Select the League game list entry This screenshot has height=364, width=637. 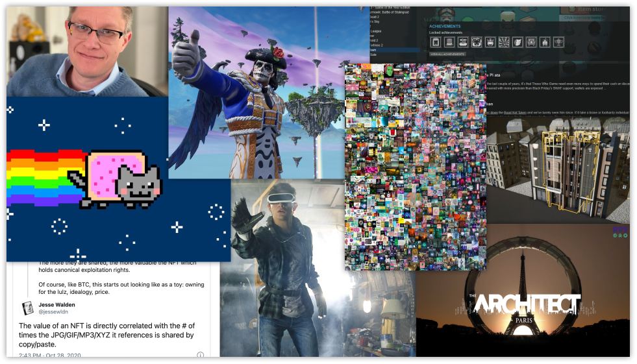tap(376, 31)
